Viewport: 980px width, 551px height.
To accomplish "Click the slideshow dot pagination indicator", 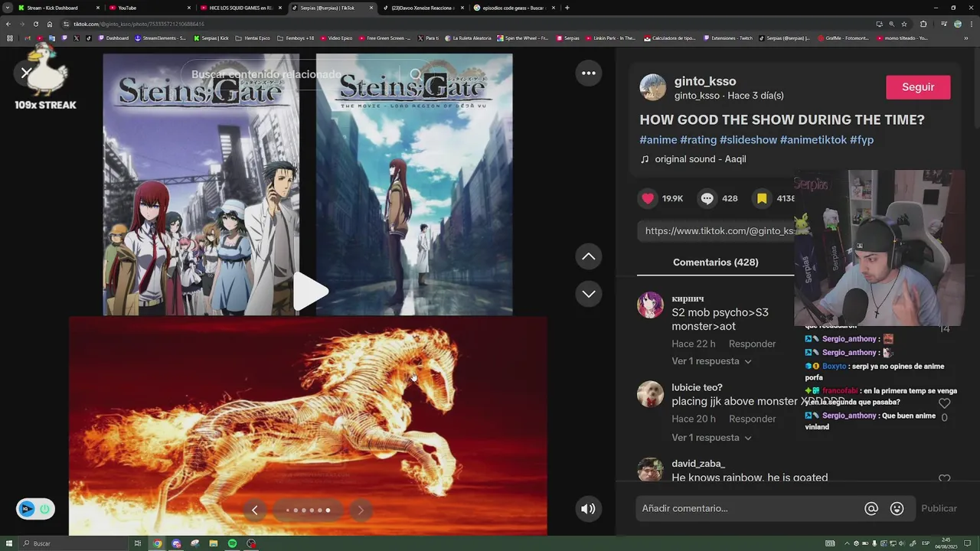I will (x=308, y=510).
